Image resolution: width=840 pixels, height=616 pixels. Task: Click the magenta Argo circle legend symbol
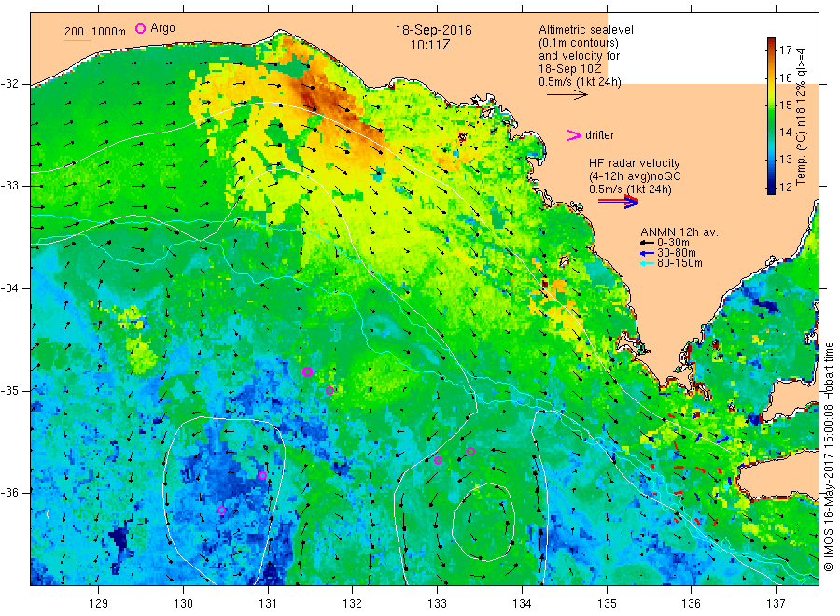140,28
